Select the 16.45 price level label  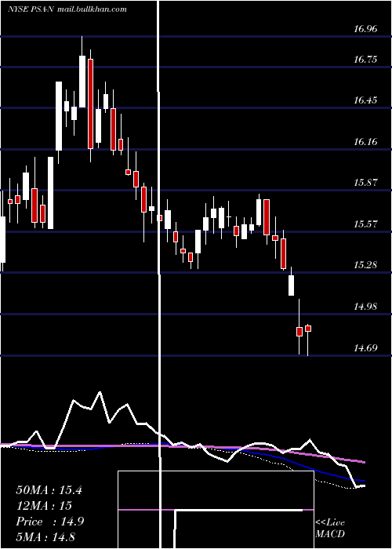click(365, 100)
